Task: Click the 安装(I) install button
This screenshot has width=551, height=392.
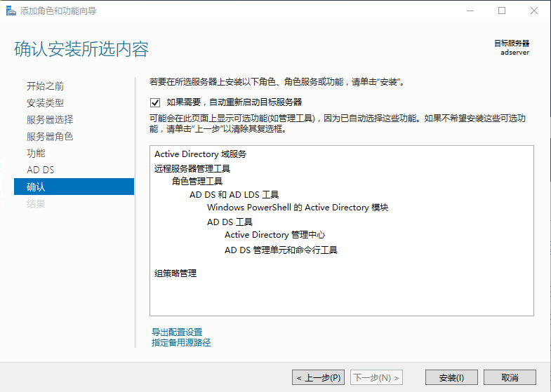Action: (x=451, y=377)
